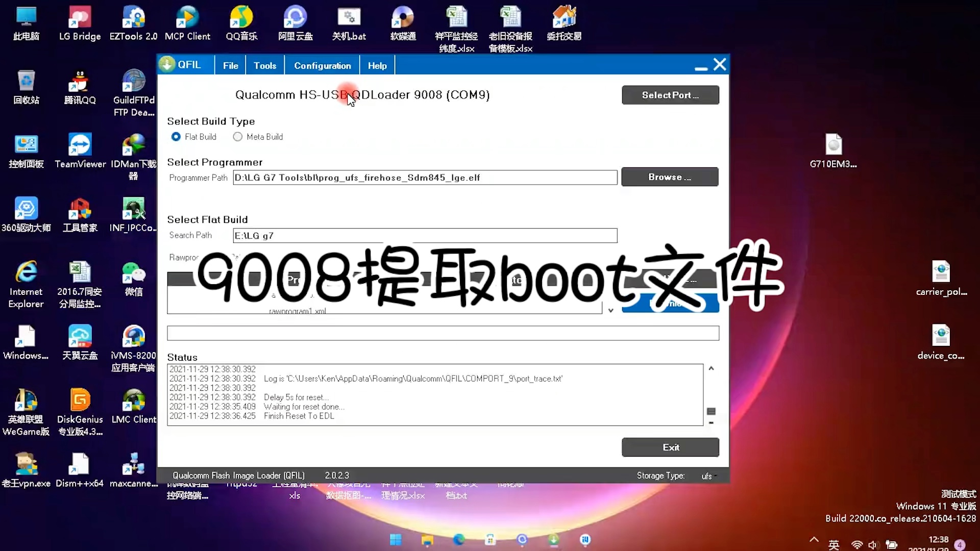Screen dimensions: 980x551
Task: Open File Explorer from taskbar
Action: [427, 540]
